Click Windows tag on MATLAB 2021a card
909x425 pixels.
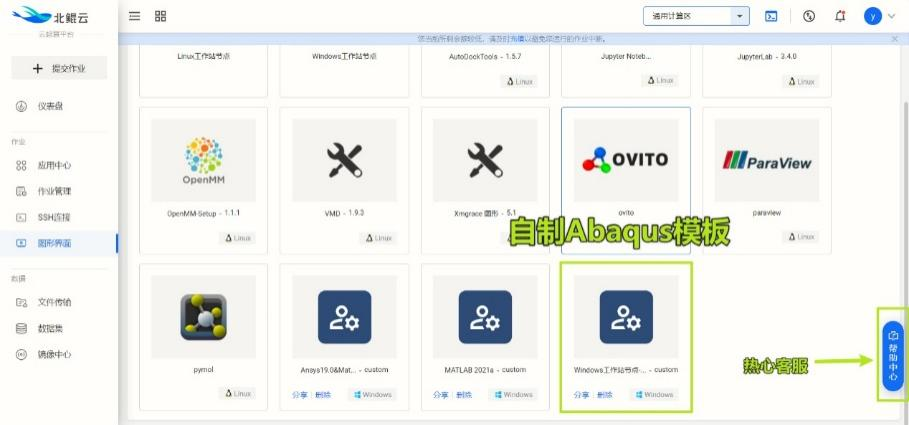513,395
